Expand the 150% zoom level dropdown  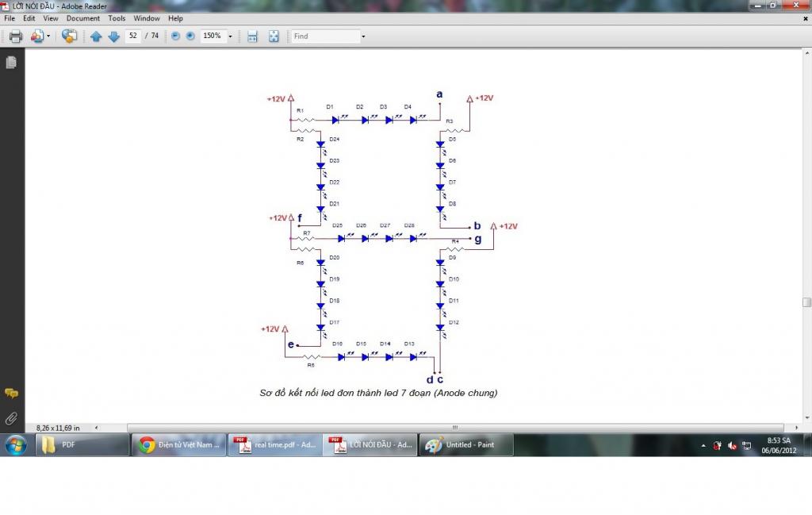pos(231,37)
